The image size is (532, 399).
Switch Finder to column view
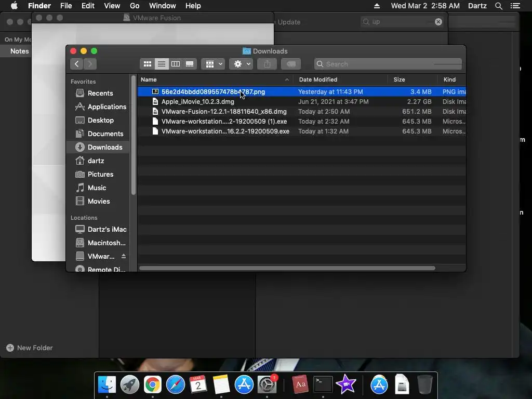(x=176, y=64)
